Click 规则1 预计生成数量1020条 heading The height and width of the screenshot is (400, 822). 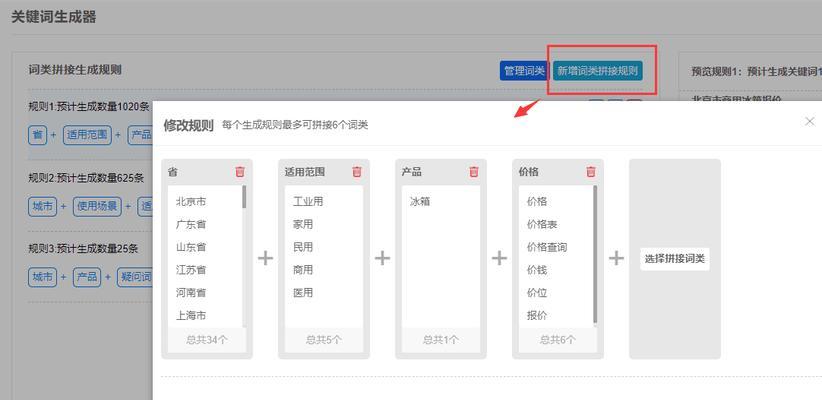click(x=89, y=107)
